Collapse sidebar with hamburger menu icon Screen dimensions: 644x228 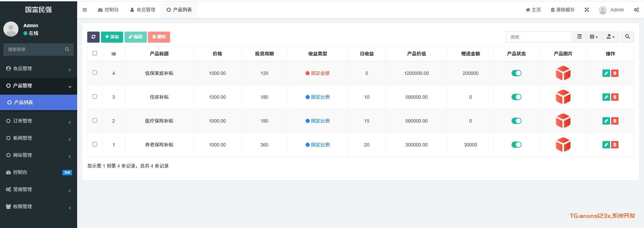coord(85,10)
